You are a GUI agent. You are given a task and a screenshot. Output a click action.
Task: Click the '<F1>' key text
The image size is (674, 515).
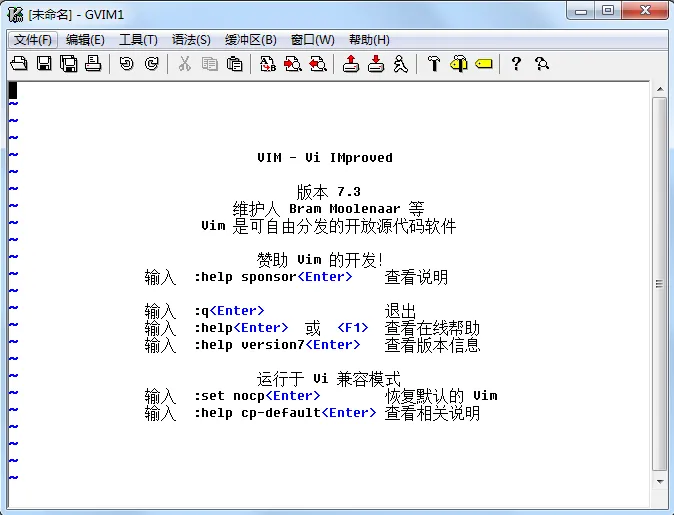pos(353,328)
